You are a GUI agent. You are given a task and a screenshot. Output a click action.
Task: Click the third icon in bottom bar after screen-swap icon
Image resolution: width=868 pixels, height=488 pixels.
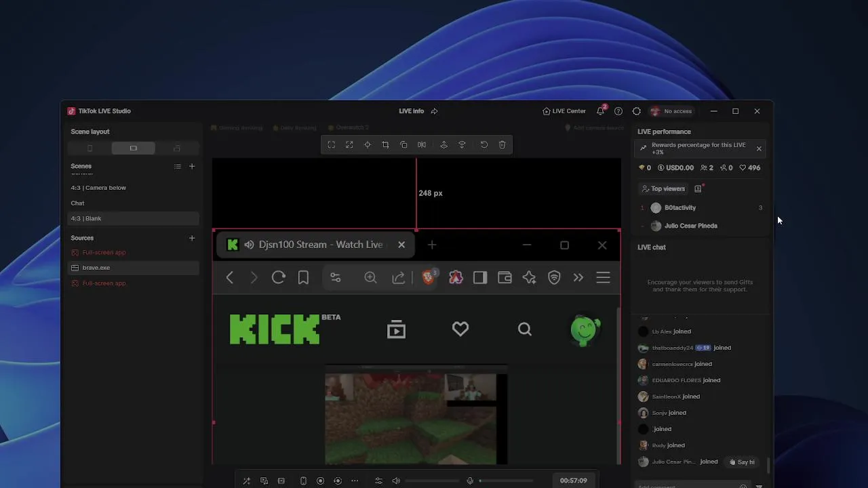[281, 481]
